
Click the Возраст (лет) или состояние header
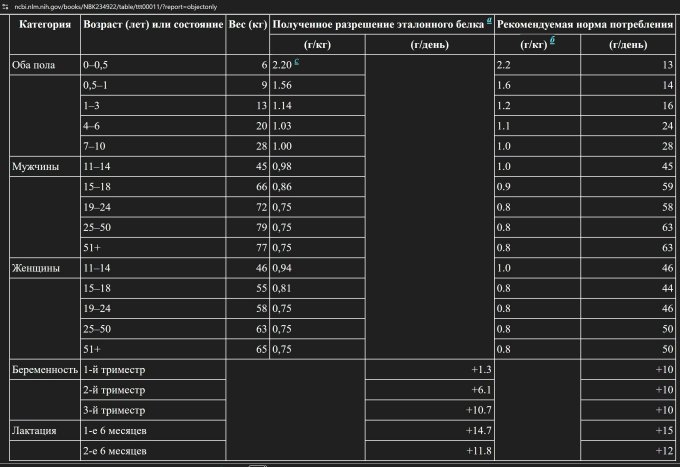(153, 23)
